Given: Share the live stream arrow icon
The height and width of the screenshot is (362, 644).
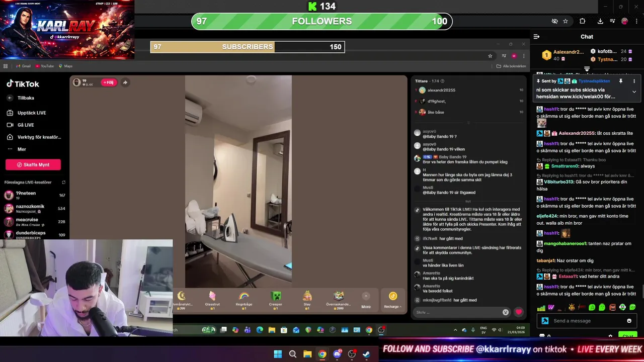Looking at the screenshot, I should pyautogui.click(x=125, y=82).
